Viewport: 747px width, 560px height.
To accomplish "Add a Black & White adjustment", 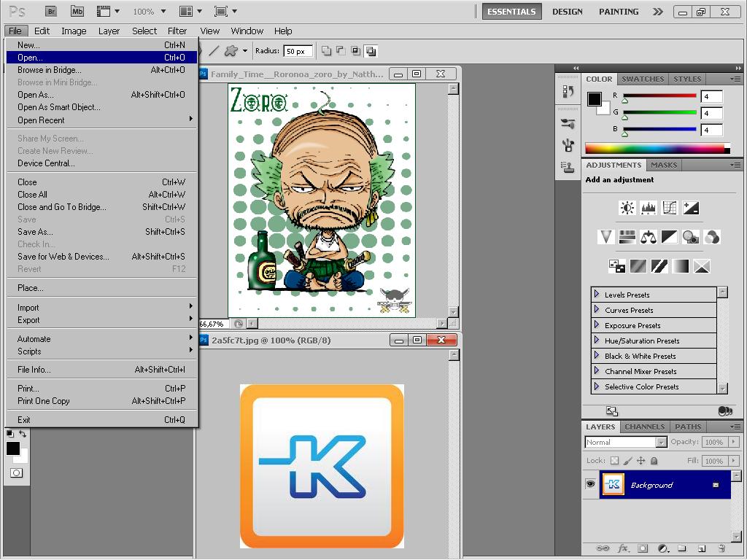I will point(670,237).
